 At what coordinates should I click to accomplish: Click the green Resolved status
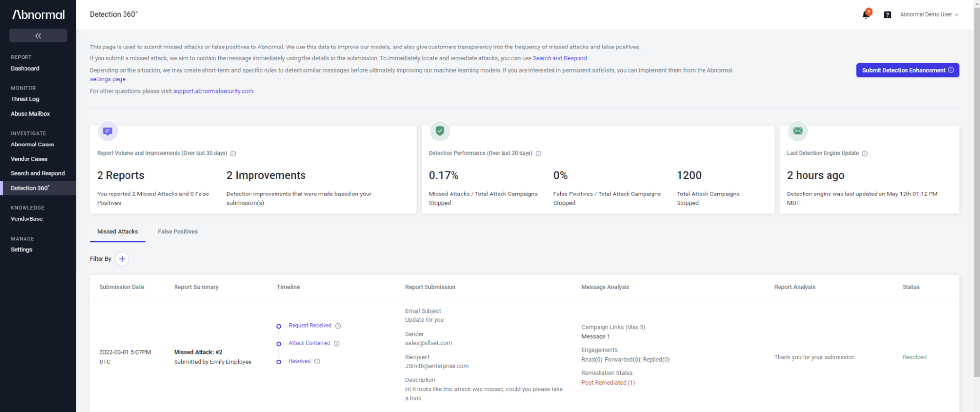tap(914, 357)
